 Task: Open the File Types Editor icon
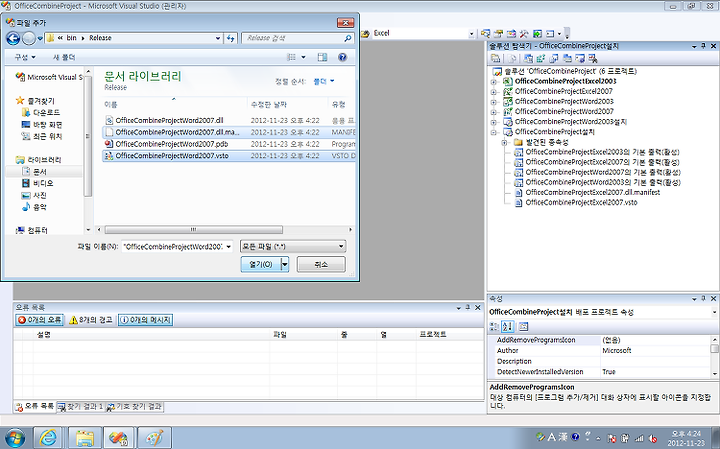pyautogui.click(x=553, y=58)
